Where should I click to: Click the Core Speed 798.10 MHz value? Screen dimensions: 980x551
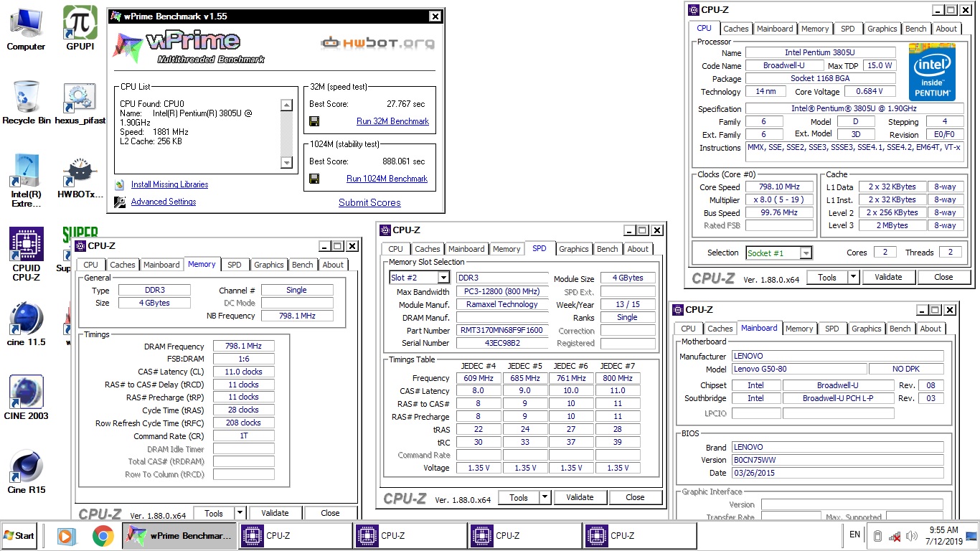(779, 187)
